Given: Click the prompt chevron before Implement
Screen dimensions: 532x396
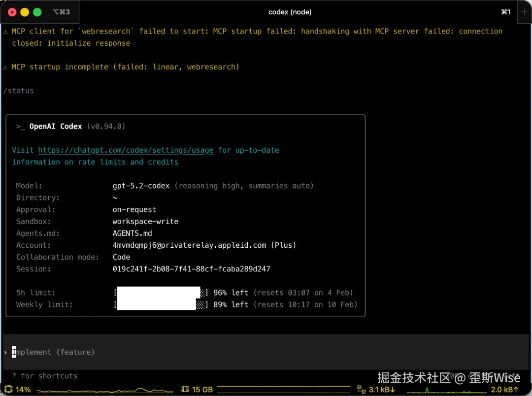Looking at the screenshot, I should 5,352.
